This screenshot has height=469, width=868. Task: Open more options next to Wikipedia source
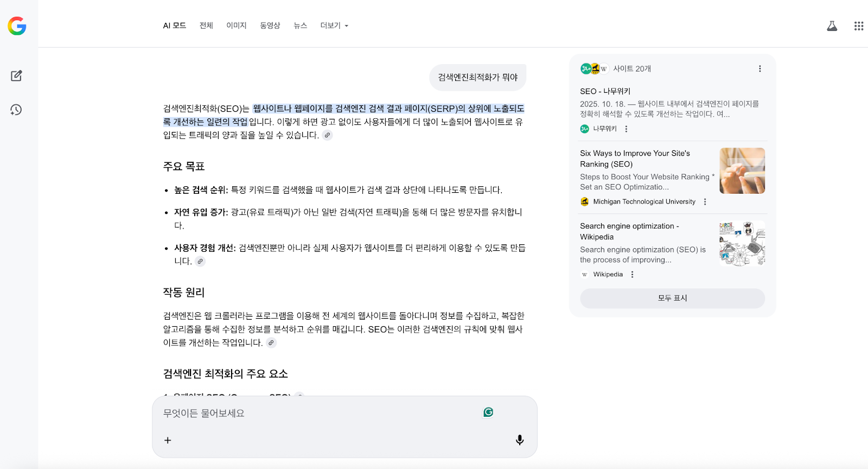[632, 275]
